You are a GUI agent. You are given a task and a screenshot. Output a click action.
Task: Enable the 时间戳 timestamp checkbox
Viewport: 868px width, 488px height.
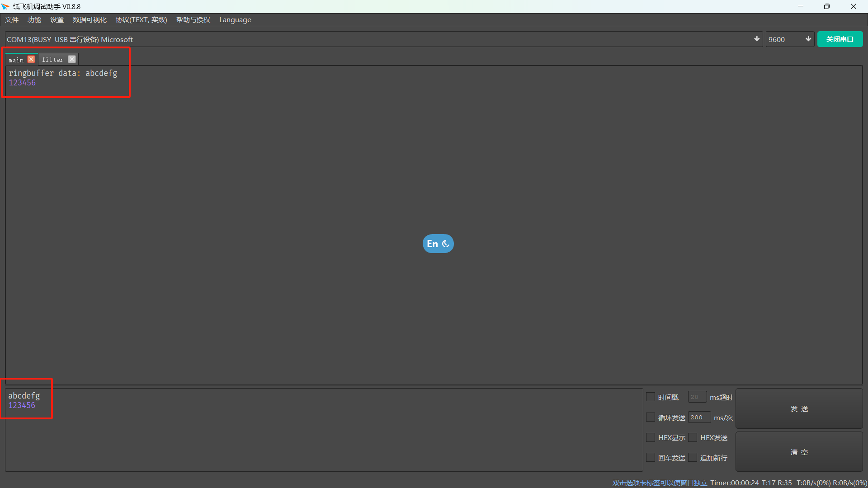coord(651,397)
